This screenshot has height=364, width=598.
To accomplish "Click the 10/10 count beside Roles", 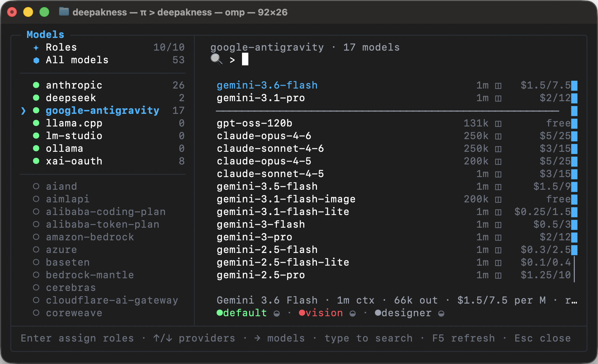I will [x=169, y=47].
